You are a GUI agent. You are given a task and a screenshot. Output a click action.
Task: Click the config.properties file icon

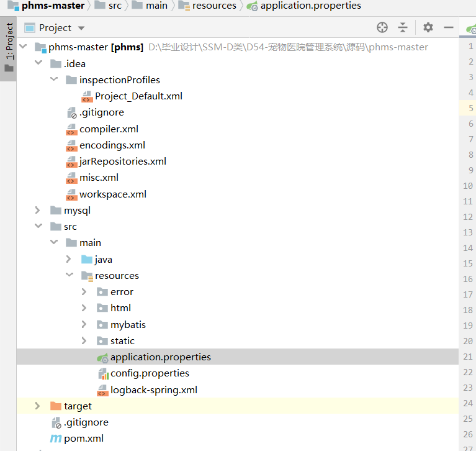click(x=103, y=374)
